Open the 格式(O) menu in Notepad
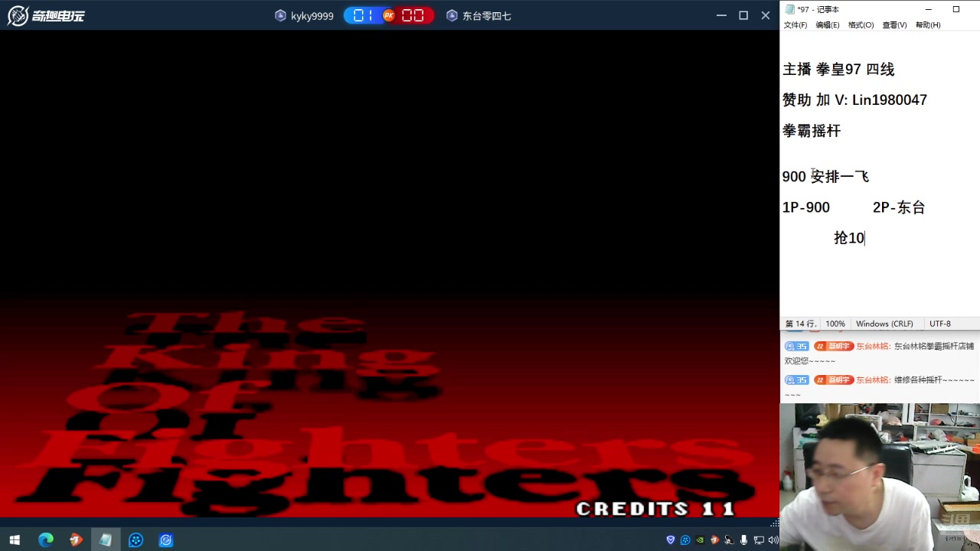980x551 pixels. [x=861, y=25]
